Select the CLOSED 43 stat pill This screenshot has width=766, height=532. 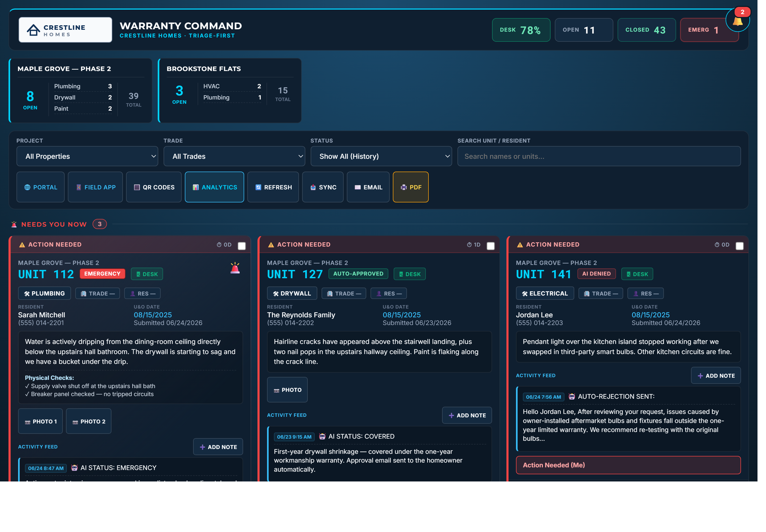tap(646, 30)
